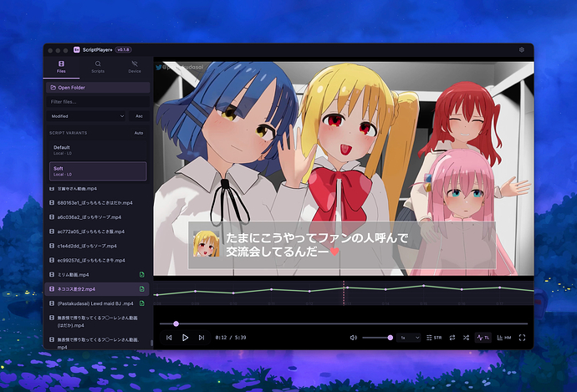577x392 pixels.
Task: Toggle the HM heatmap view
Action: [504, 338]
